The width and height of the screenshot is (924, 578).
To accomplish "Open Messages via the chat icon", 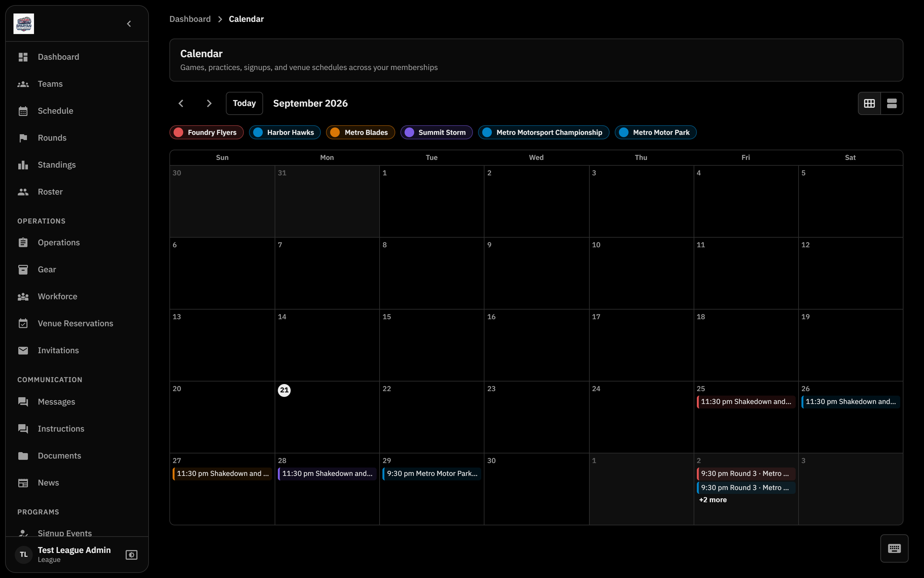I will [x=23, y=402].
